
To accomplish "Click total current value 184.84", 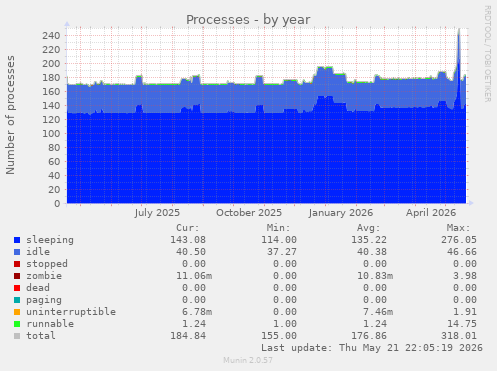I will tap(188, 336).
